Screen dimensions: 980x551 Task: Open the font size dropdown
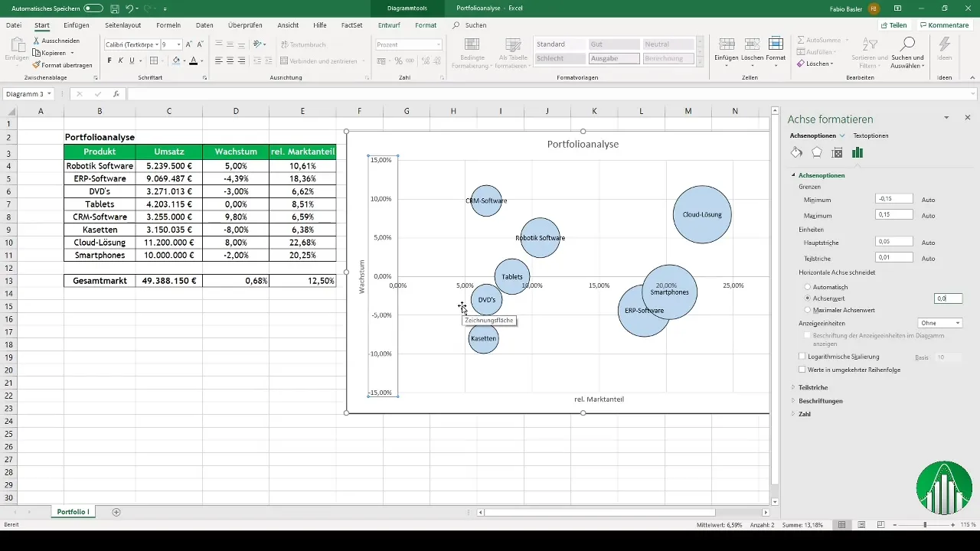pyautogui.click(x=179, y=44)
